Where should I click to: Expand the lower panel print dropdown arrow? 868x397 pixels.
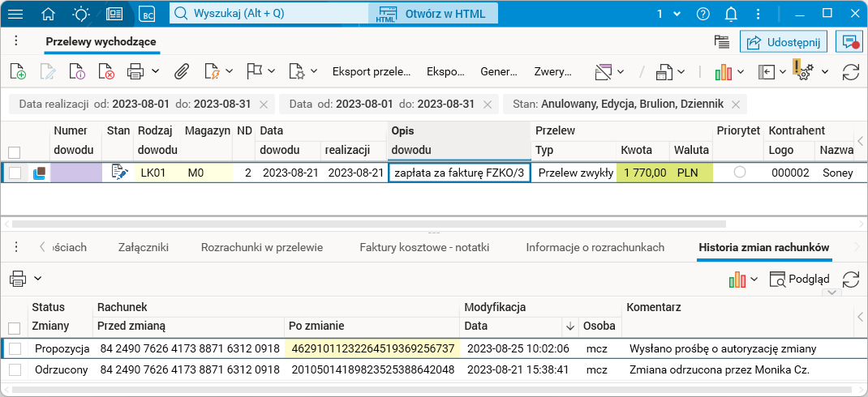point(37,279)
